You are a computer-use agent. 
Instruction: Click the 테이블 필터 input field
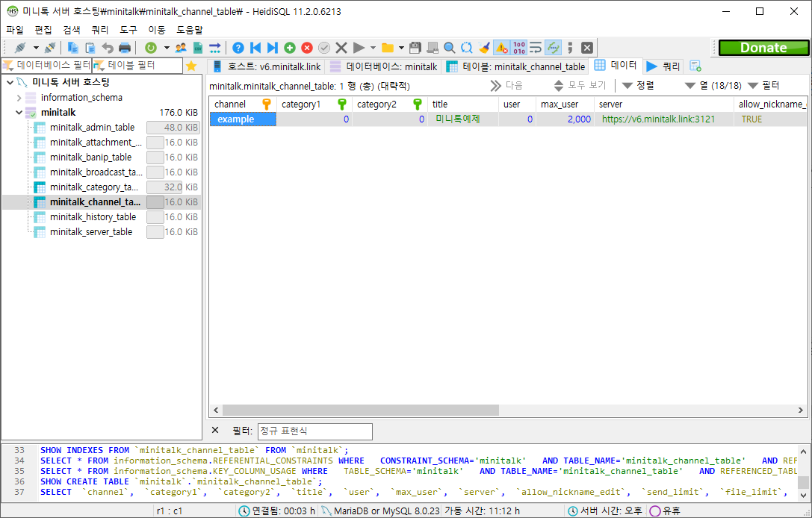[x=137, y=66]
